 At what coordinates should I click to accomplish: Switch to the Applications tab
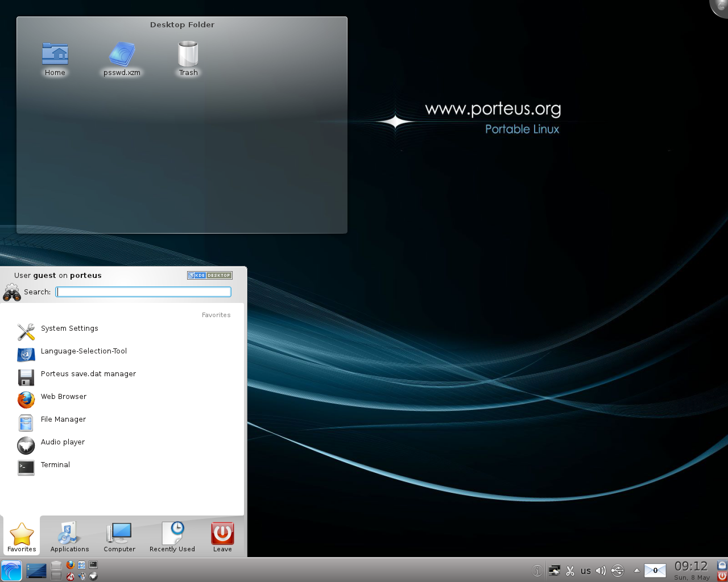point(69,537)
